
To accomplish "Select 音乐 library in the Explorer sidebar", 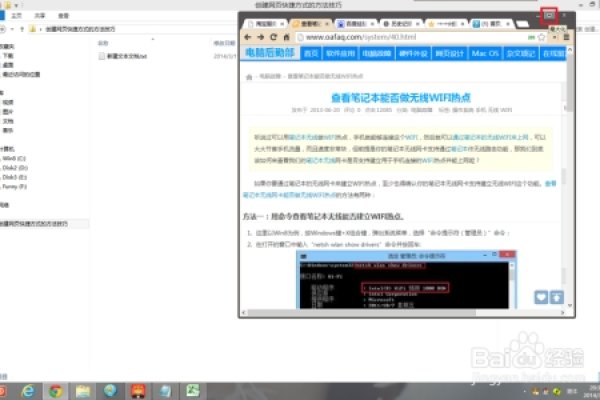I will [8, 131].
